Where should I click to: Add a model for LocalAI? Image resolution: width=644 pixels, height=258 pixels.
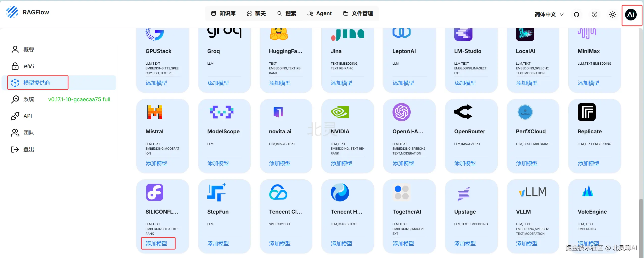(x=527, y=83)
